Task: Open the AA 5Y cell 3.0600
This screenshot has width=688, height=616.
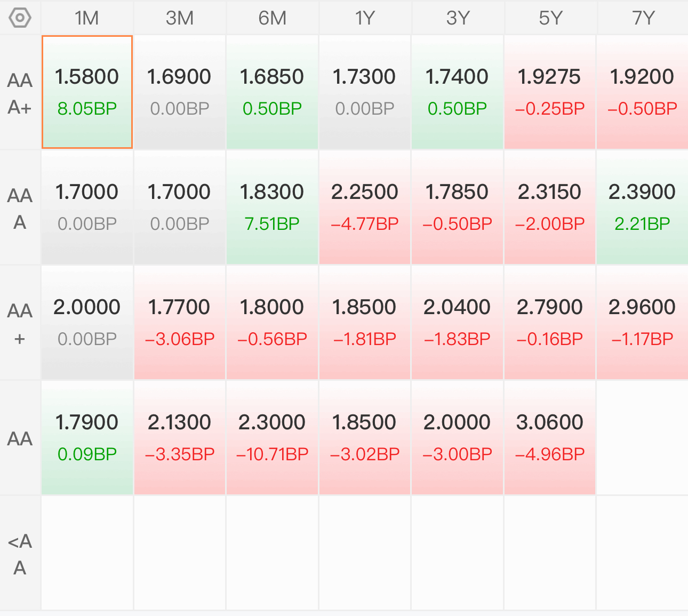Action: (x=550, y=438)
